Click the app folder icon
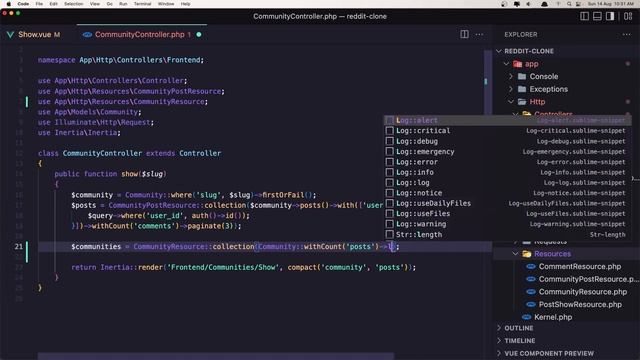The image size is (640, 360). (518, 64)
